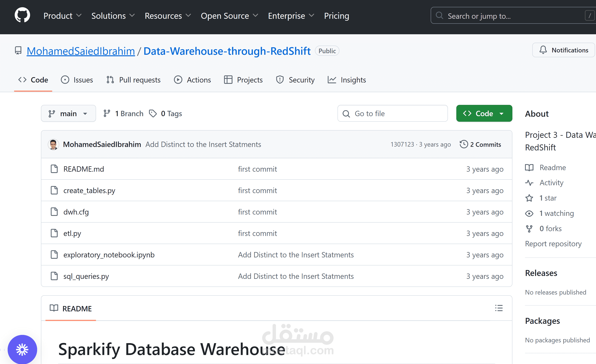View the 2 Commits history
This screenshot has height=364, width=596.
tap(480, 144)
